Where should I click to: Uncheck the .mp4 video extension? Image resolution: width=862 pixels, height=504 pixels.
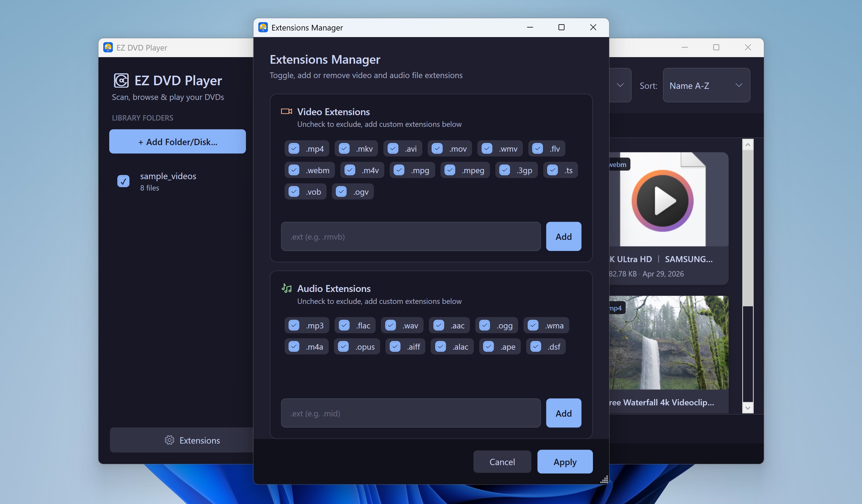[x=294, y=149]
